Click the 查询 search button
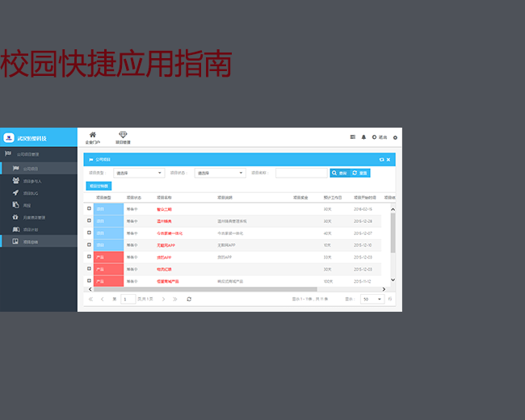The image size is (525, 420). click(340, 173)
